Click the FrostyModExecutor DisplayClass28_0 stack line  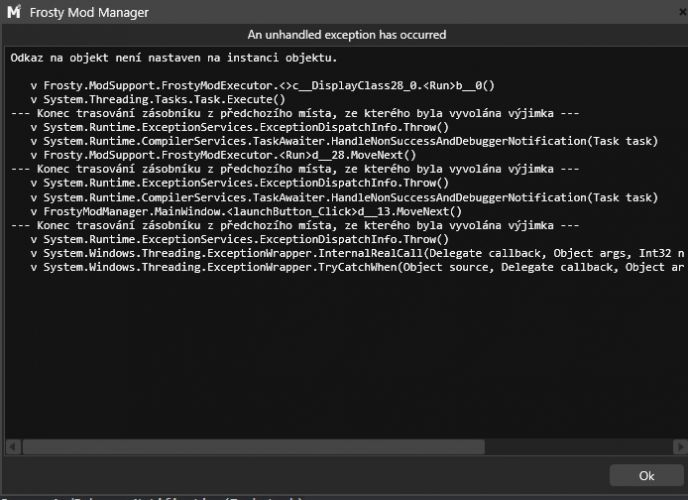click(262, 86)
